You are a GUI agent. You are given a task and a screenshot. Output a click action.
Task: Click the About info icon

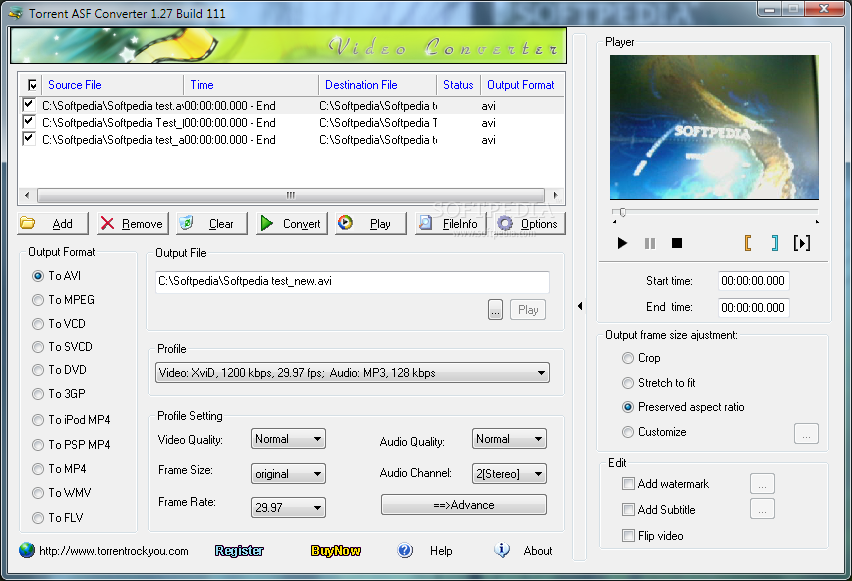click(502, 551)
